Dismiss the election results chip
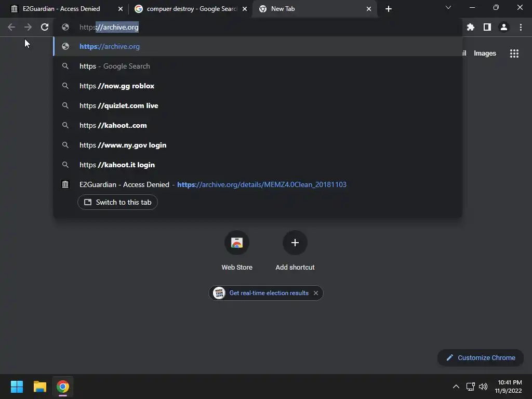The width and height of the screenshot is (532, 399). [316, 293]
